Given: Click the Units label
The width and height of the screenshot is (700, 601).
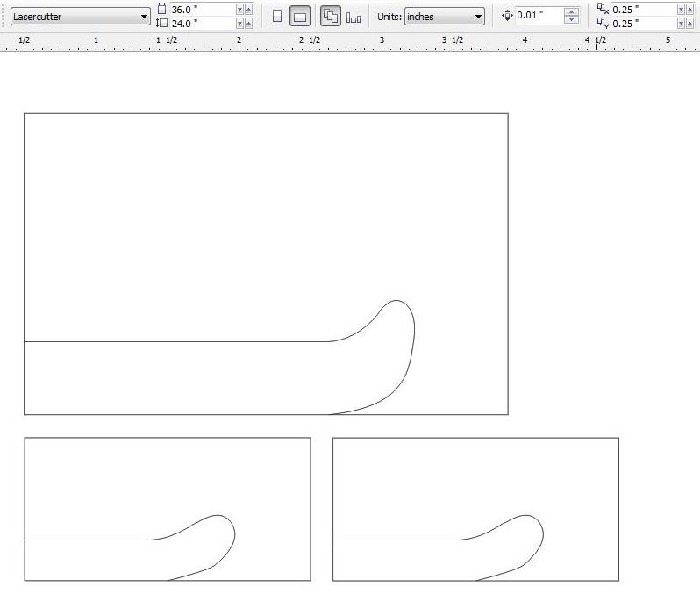Looking at the screenshot, I should point(389,17).
